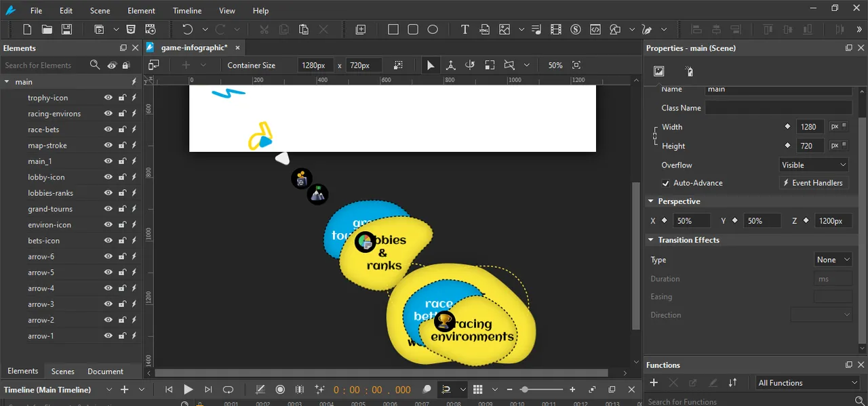Click the Undo arrow icon

click(x=187, y=29)
